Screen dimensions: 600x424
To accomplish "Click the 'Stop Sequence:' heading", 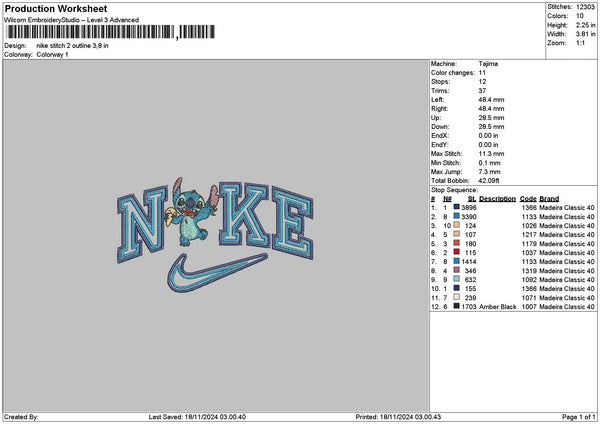I will coord(454,190).
